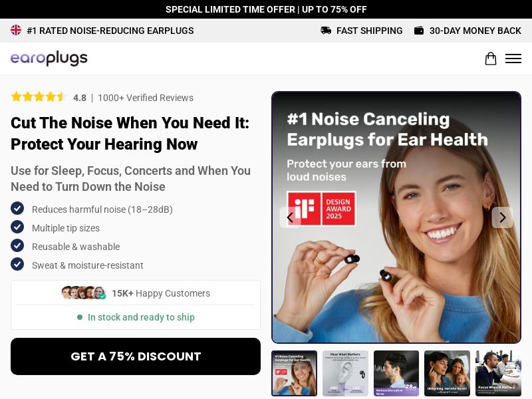Click the earoplugs logo

[49, 59]
